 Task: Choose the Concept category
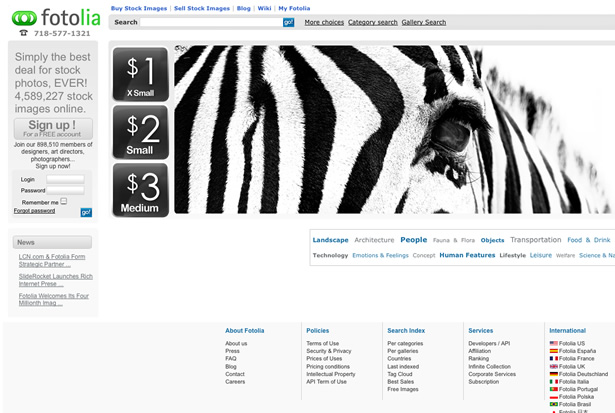click(x=424, y=255)
